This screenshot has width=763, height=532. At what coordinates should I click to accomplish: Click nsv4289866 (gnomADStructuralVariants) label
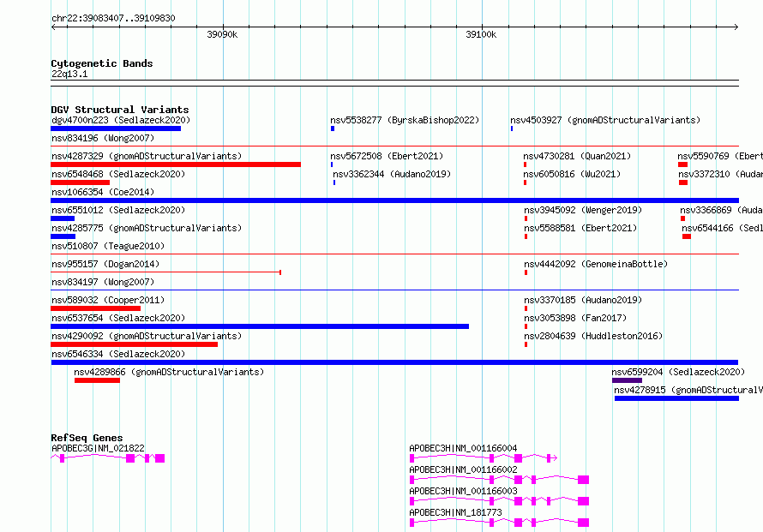click(x=169, y=372)
